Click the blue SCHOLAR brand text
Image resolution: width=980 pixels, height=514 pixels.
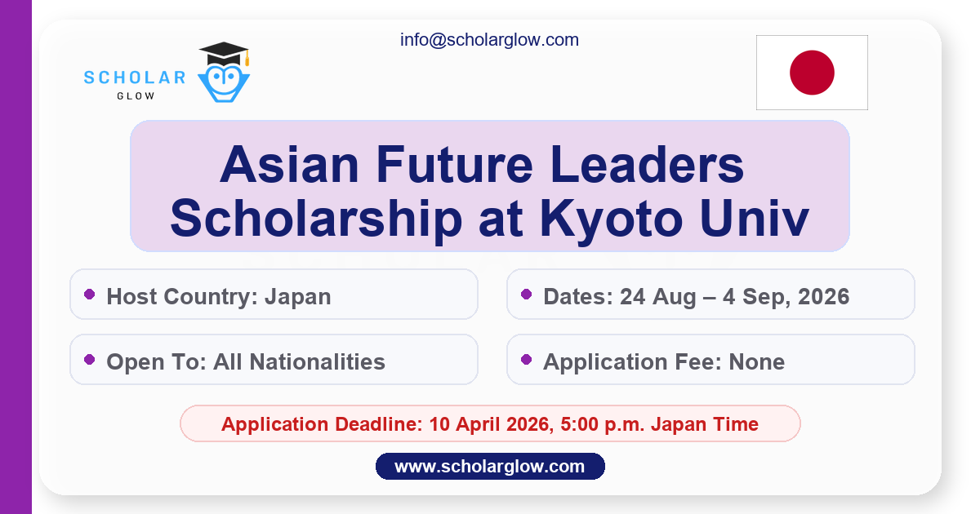pos(135,78)
